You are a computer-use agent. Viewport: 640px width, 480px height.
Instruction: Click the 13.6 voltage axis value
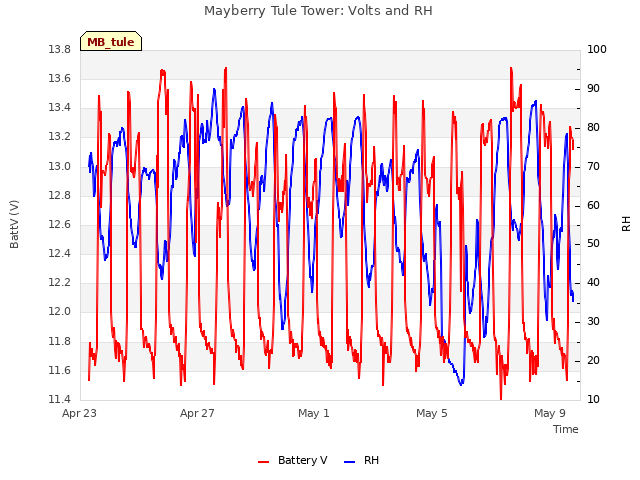tap(60, 79)
